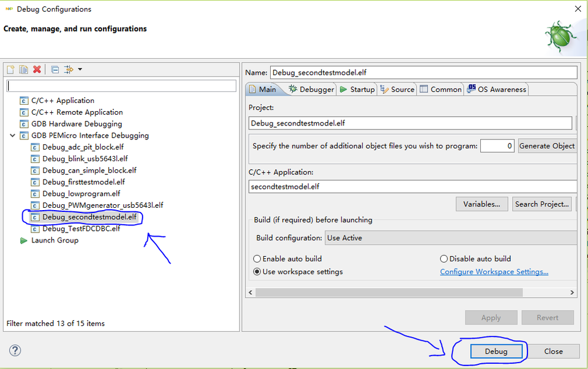Viewport: 588px width, 369px height.
Task: Select GDB Hardware Debugging configuration type
Action: click(77, 124)
